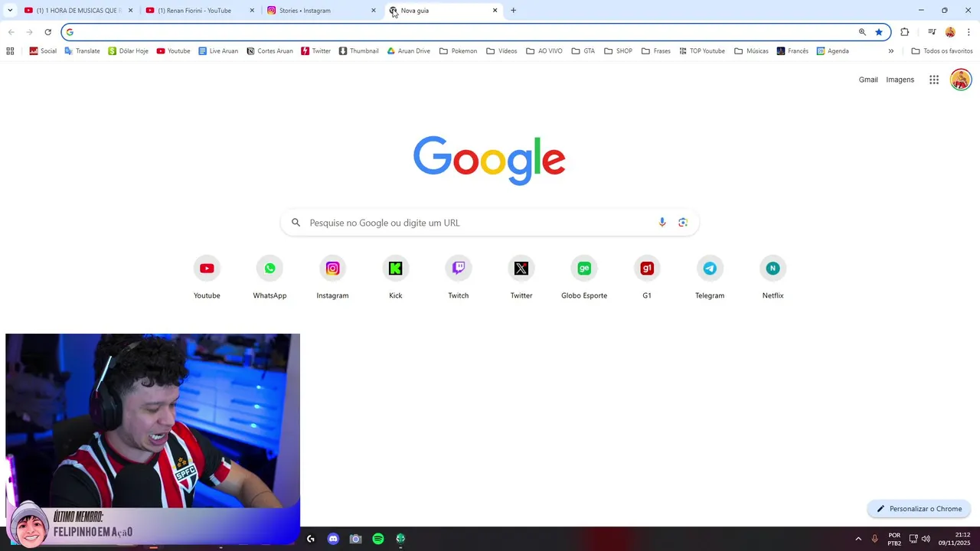
Task: Open the G1 shortcut tile
Action: [647, 278]
